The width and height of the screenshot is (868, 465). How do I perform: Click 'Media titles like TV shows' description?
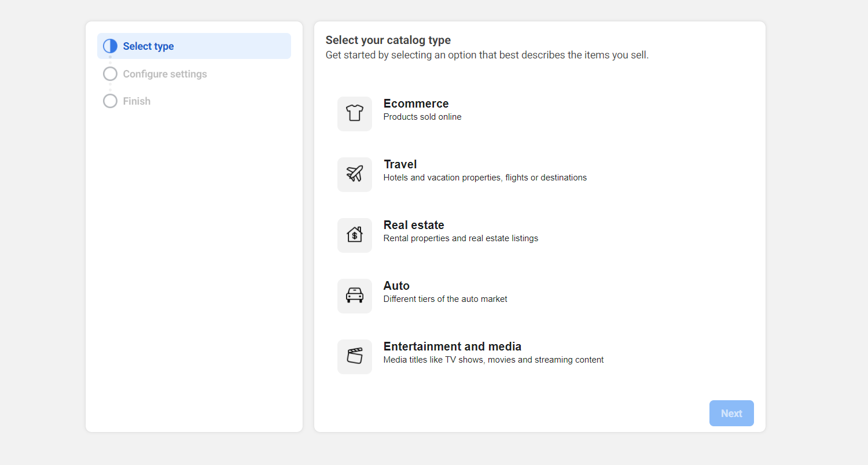point(494,360)
